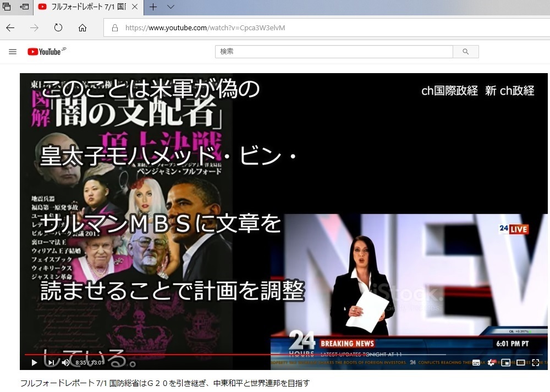Play the paused YouTube video
This screenshot has height=392, width=550.
pyautogui.click(x=34, y=362)
